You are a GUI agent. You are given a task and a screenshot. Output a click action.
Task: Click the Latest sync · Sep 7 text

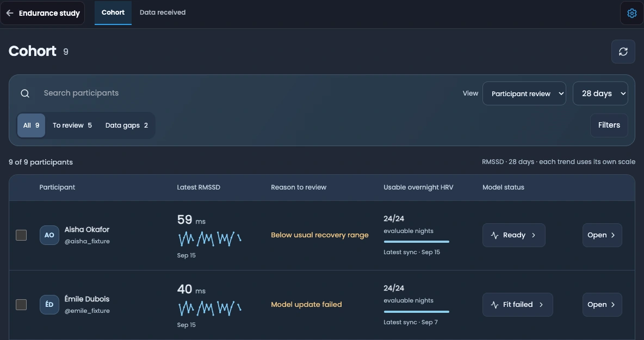tap(411, 323)
